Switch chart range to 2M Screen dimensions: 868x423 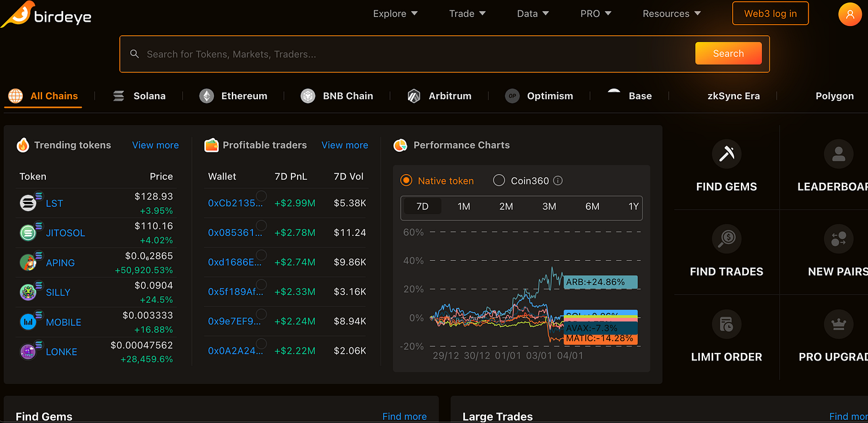coord(506,206)
